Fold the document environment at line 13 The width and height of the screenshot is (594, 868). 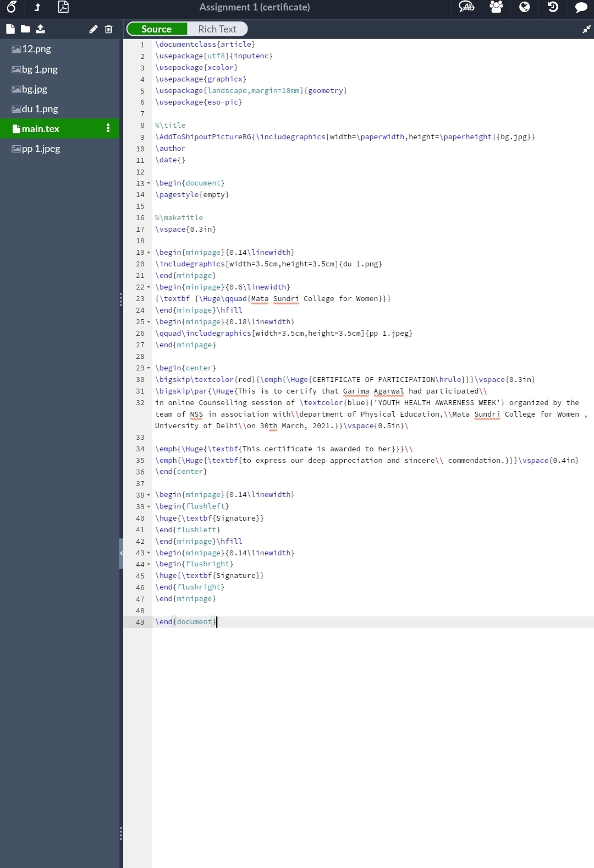(x=148, y=183)
